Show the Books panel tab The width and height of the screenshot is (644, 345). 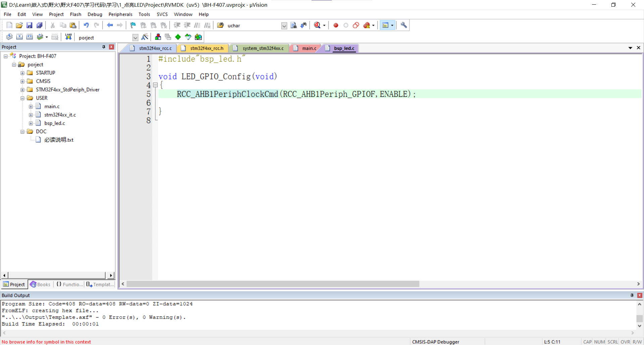41,284
